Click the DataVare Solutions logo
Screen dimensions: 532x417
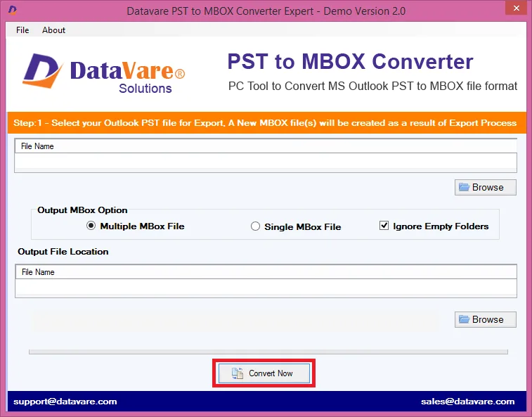click(104, 74)
